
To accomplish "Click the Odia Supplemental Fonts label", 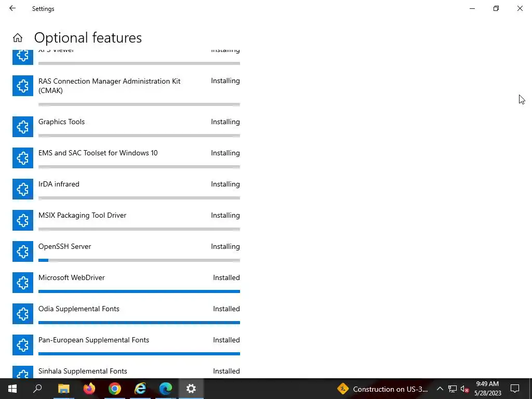I will (79, 309).
